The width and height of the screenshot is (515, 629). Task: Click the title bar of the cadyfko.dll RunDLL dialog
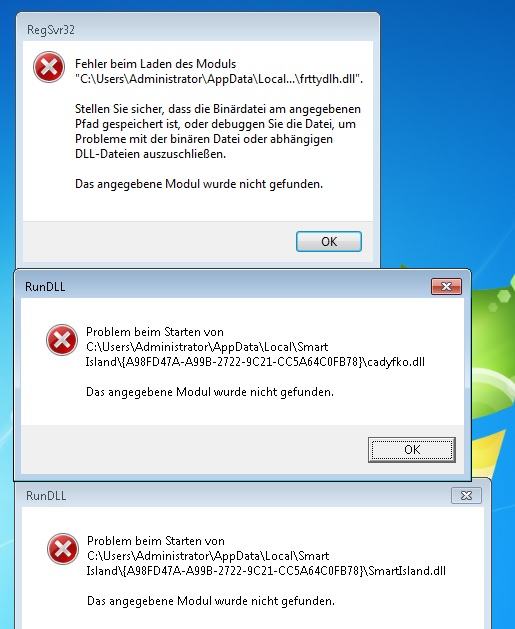[x=221, y=286]
